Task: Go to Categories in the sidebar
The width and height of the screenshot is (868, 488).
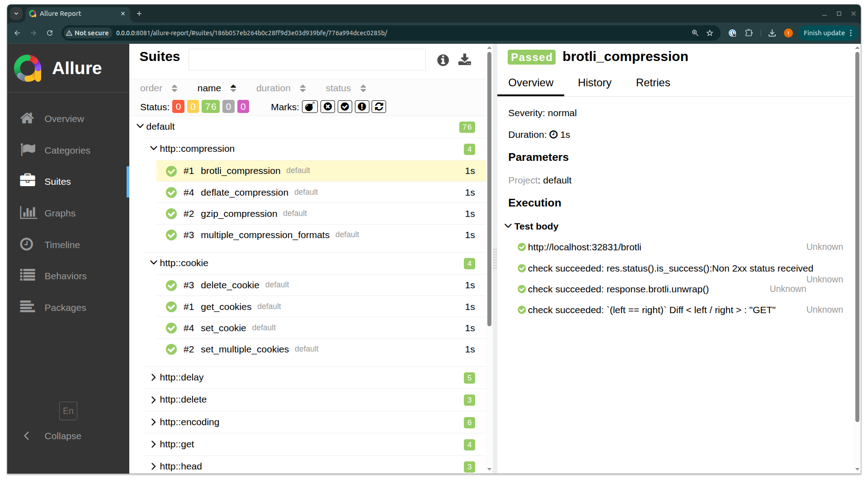Action: click(67, 150)
